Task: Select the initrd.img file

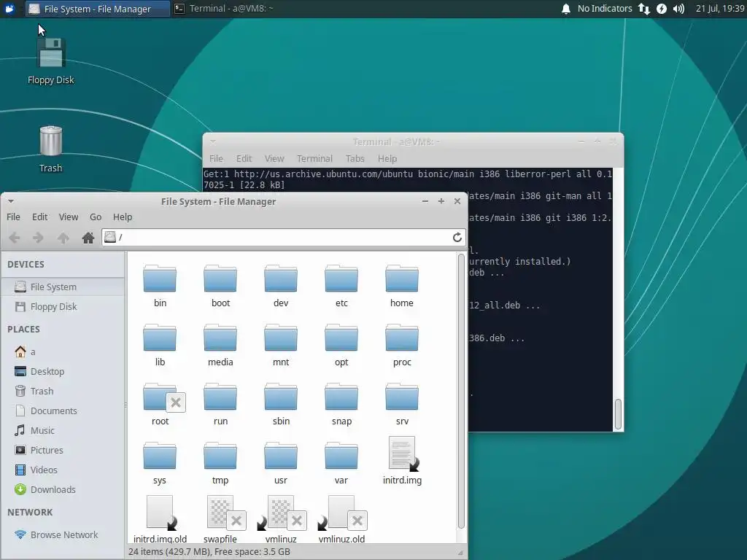Action: [402, 461]
